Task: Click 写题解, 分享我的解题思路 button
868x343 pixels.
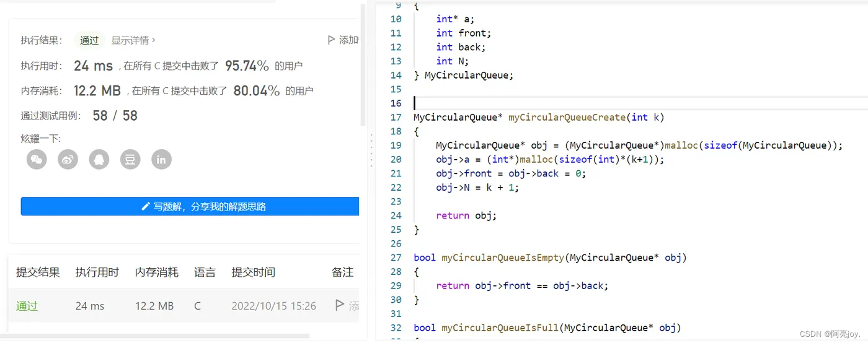Action: (190, 206)
